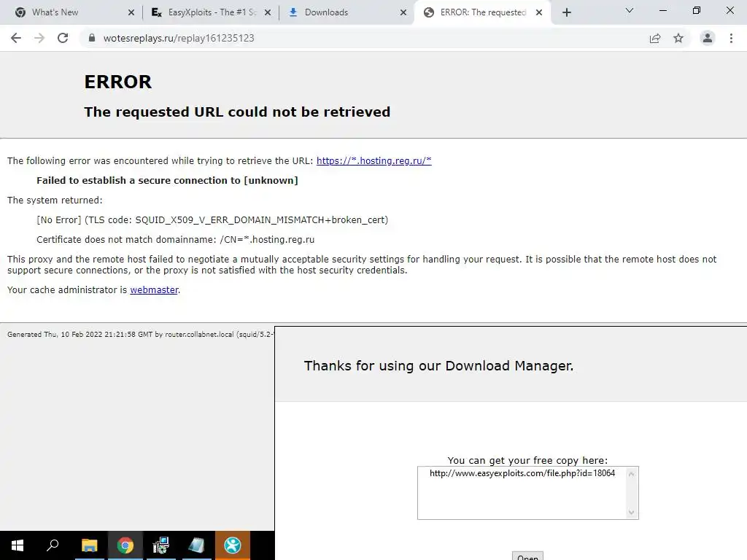Share this page via share icon

pyautogui.click(x=655, y=38)
